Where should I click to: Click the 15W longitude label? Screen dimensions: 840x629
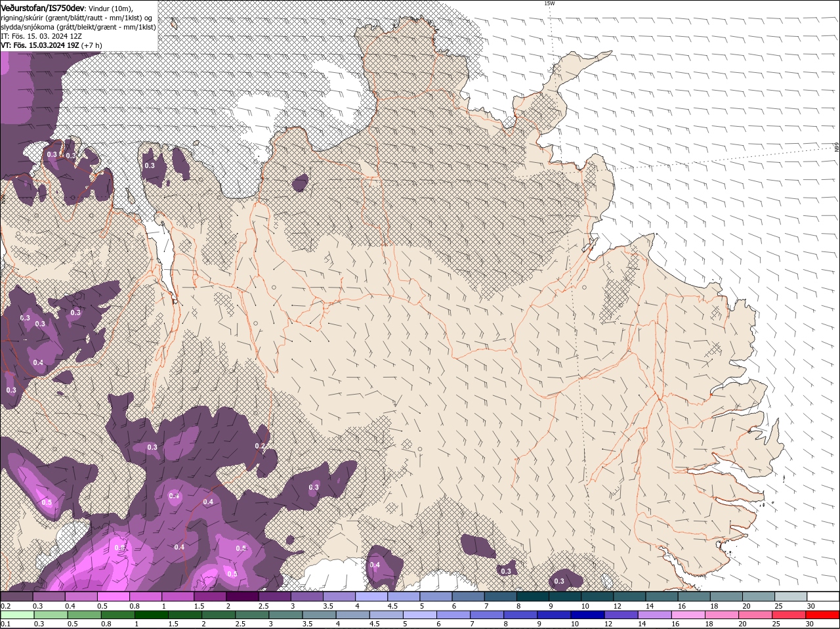549,3
